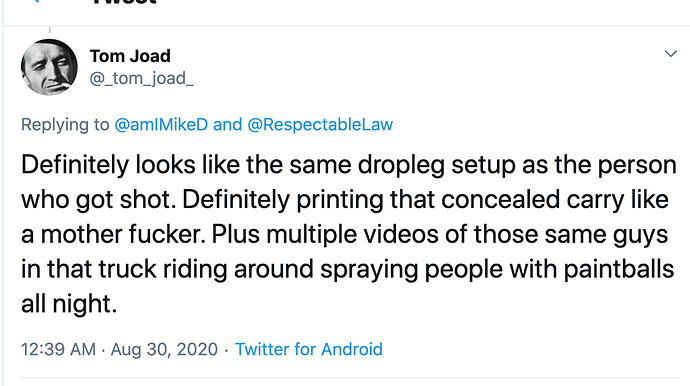Open the @RespectableLaw mention
690x386 pixels.
320,125
